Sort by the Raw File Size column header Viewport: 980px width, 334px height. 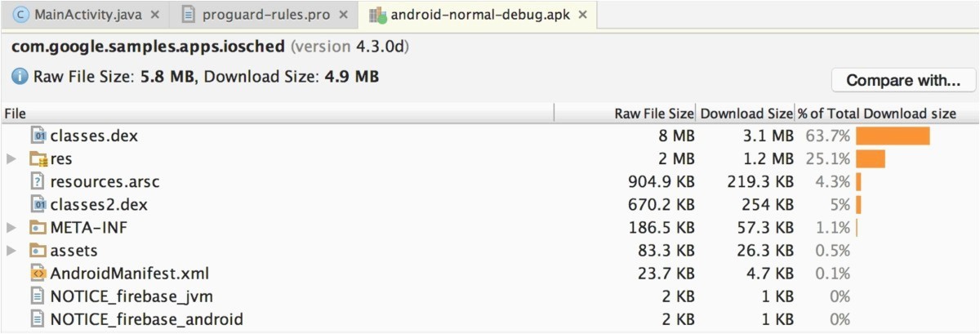point(653,114)
